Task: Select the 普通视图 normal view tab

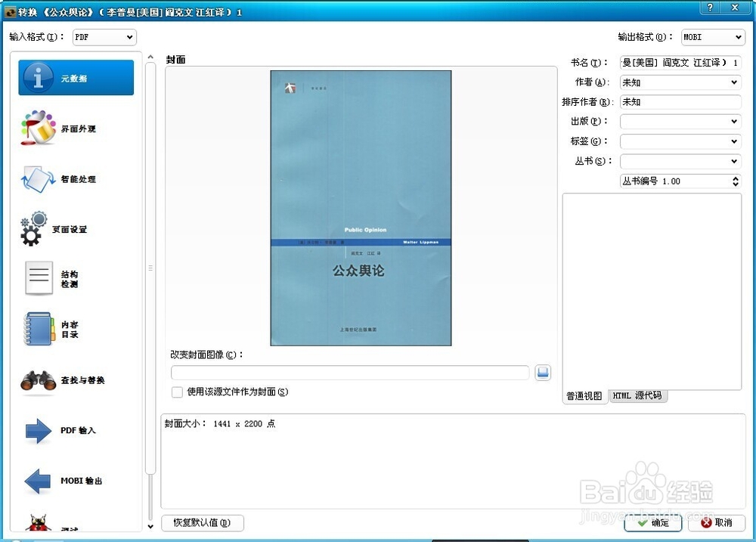Action: [584, 395]
